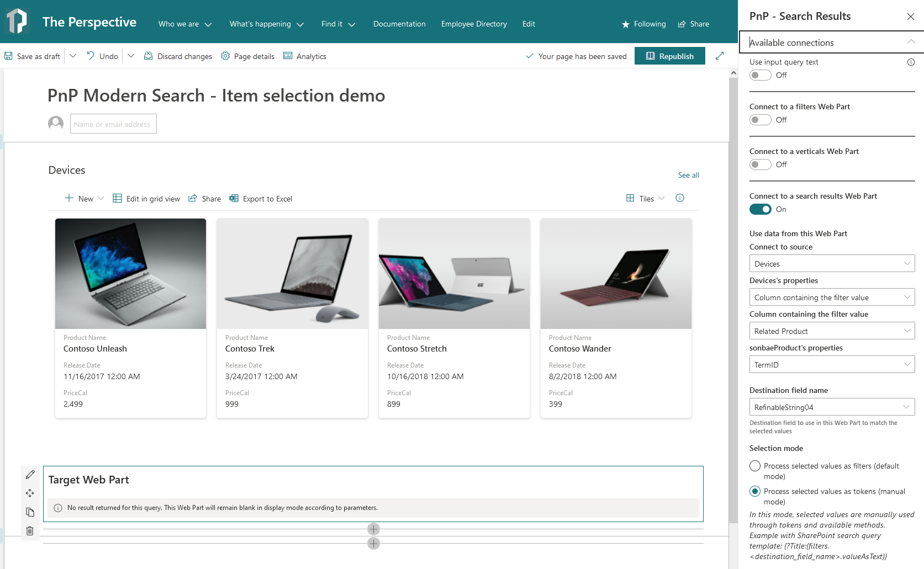
Task: Click the Contoso Wander product name
Action: point(580,349)
